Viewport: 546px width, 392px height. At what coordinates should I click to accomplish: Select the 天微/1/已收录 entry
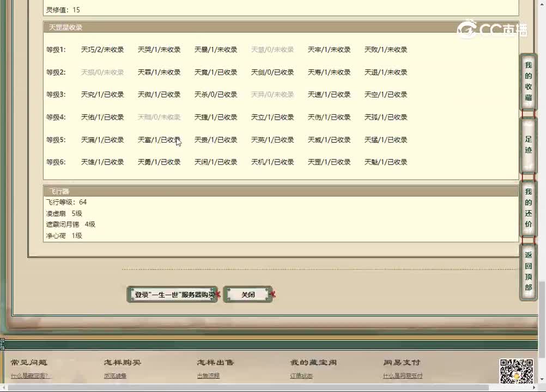coord(159,95)
